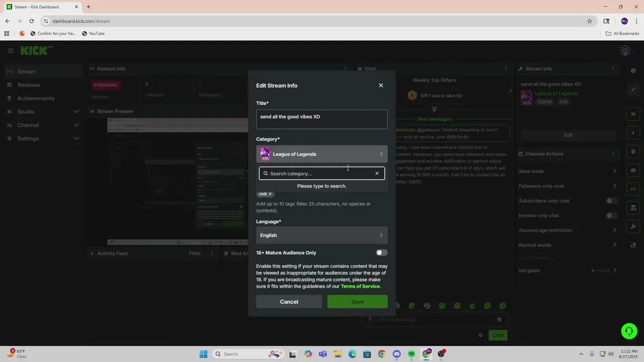Image resolution: width=644 pixels, height=362 pixels.
Task: Click the wrench icon in right sidebar
Action: (x=633, y=227)
